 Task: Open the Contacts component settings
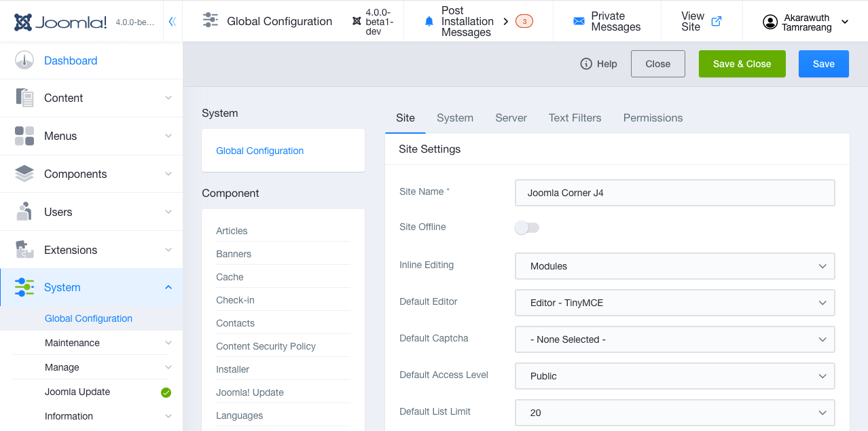pyautogui.click(x=235, y=323)
